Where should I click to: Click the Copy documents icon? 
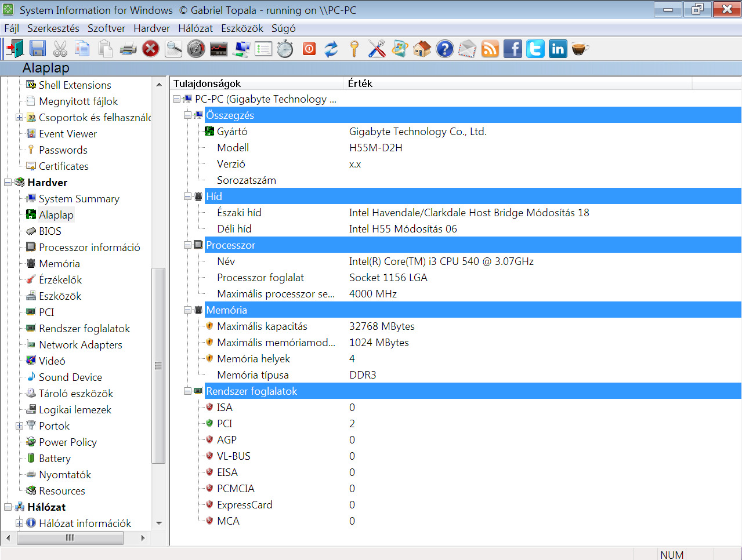pyautogui.click(x=83, y=49)
